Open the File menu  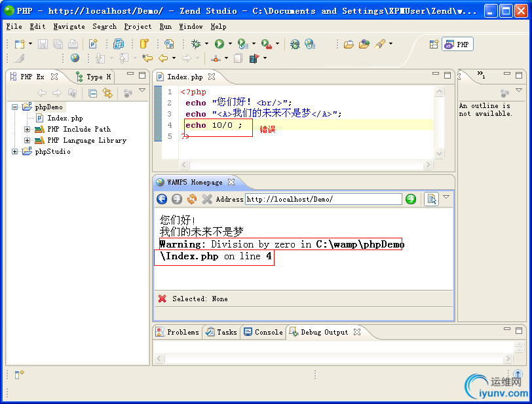(x=14, y=26)
